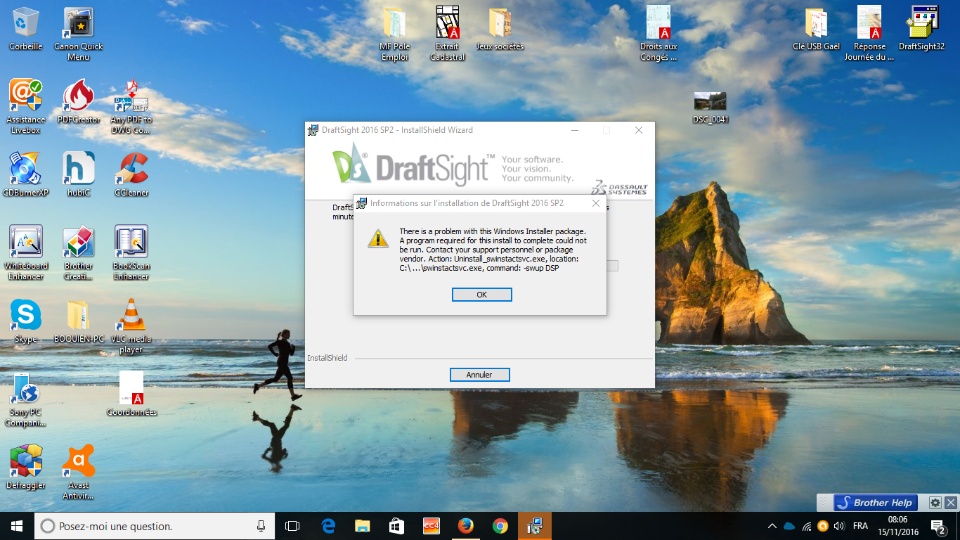Click the FRA language indicator
This screenshot has width=960, height=540.
[860, 526]
